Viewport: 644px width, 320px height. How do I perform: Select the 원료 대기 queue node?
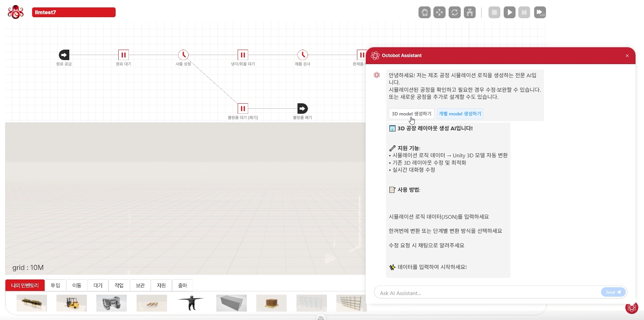click(123, 55)
